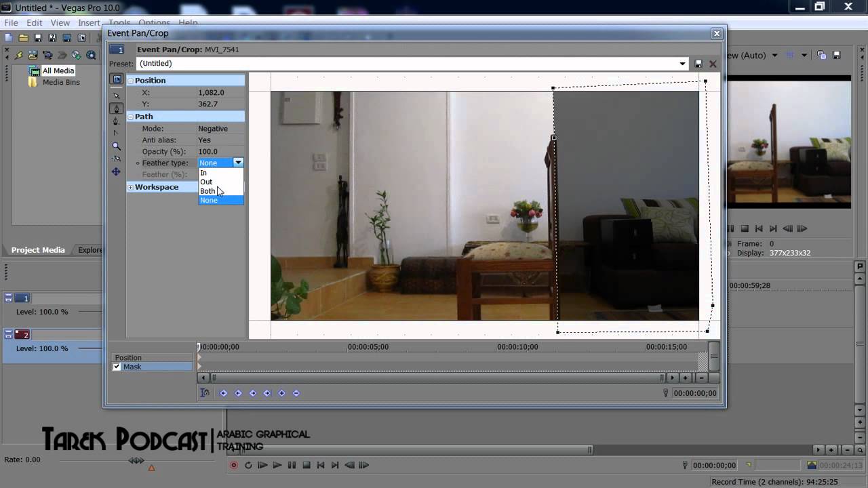The height and width of the screenshot is (488, 868).
Task: Click the First Keyframe diamond button
Action: point(224,393)
